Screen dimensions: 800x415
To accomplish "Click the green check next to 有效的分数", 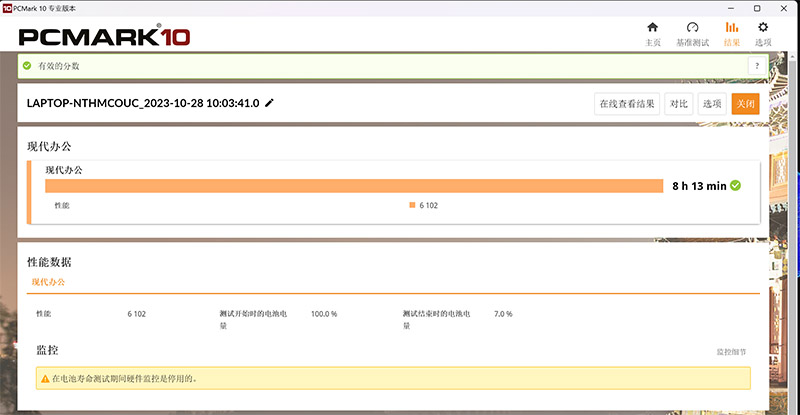I will tap(27, 66).
